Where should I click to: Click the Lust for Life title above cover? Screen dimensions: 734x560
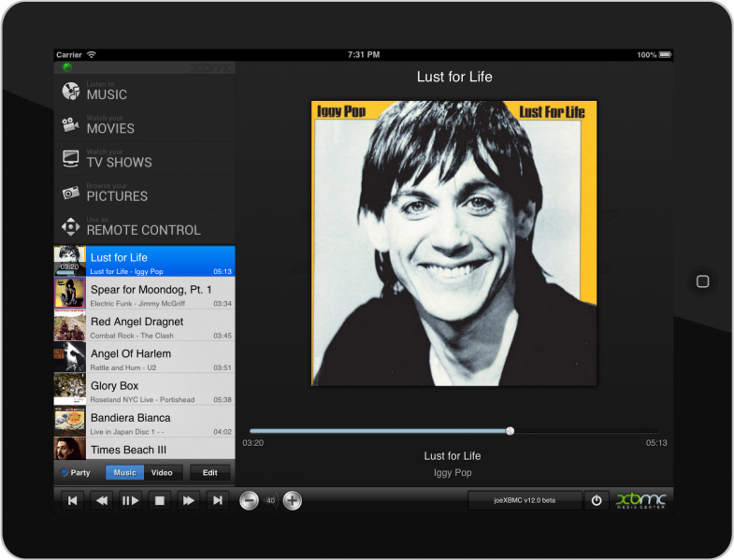454,77
